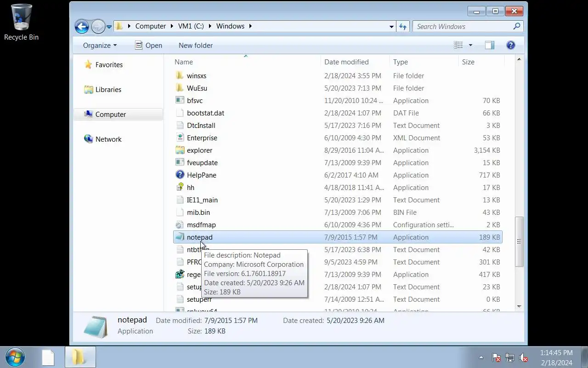The height and width of the screenshot is (368, 588).
Task: Click the blank document taskbar button
Action: coord(48,357)
